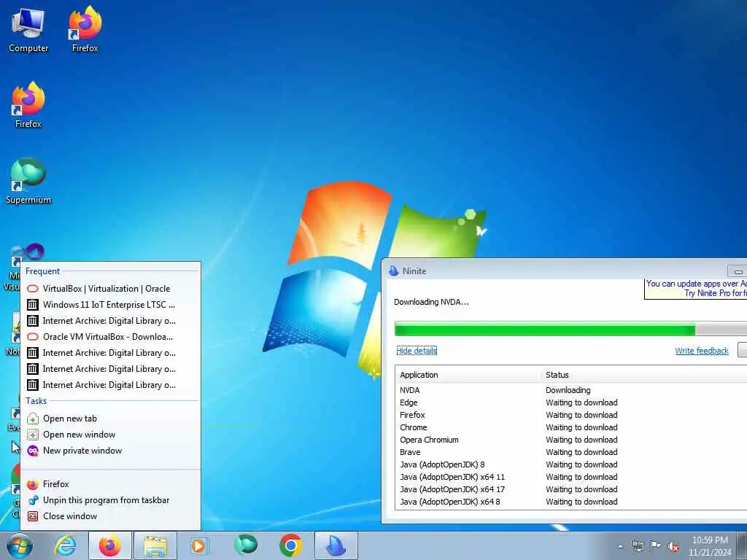Select Java (AdoptOpenJDK) 8 row
This screenshot has height=560, width=747.
(570, 464)
